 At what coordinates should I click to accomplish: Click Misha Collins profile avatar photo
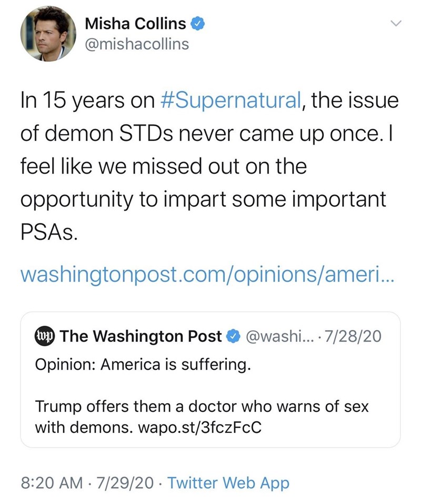pos(48,34)
